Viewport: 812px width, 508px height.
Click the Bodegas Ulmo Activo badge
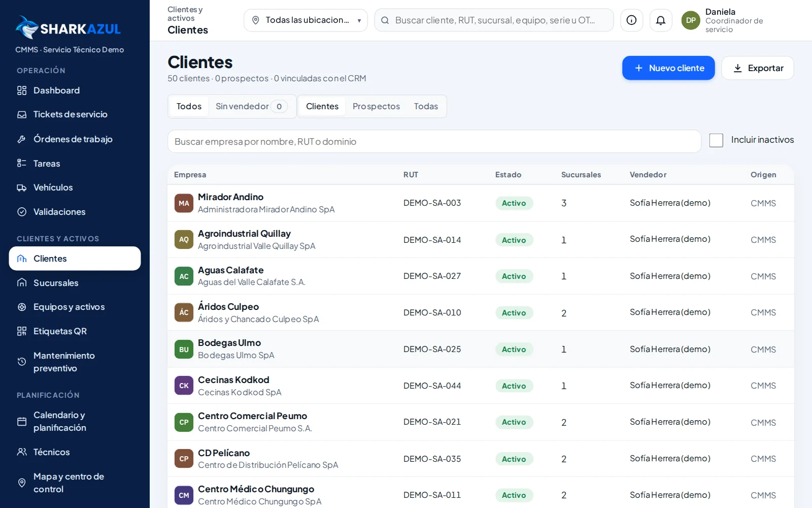514,350
